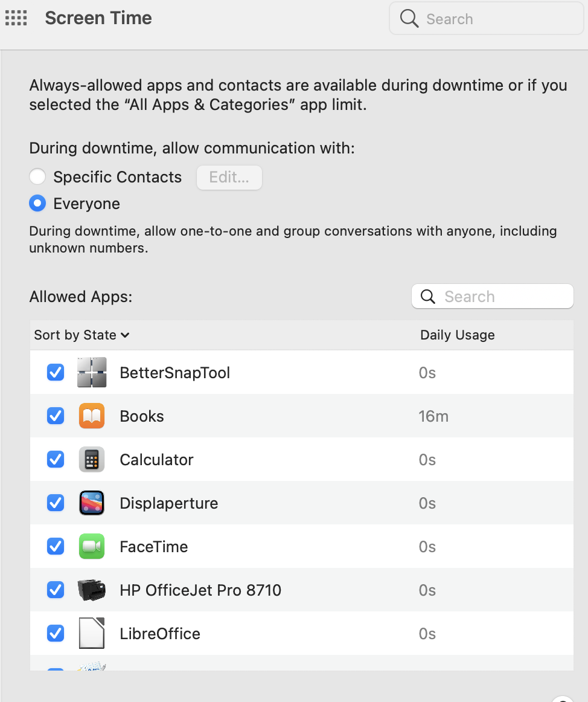Image resolution: width=588 pixels, height=702 pixels.
Task: Click the Books app icon
Action: pos(92,416)
